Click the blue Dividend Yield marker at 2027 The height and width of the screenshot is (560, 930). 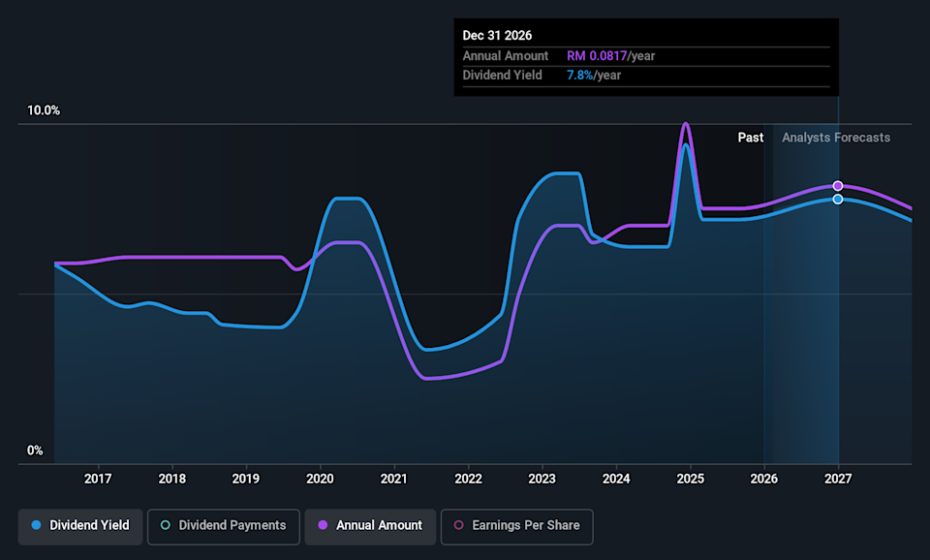(838, 200)
